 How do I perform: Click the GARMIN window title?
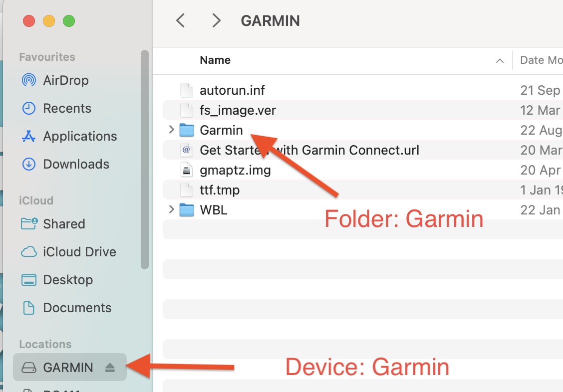(x=270, y=21)
